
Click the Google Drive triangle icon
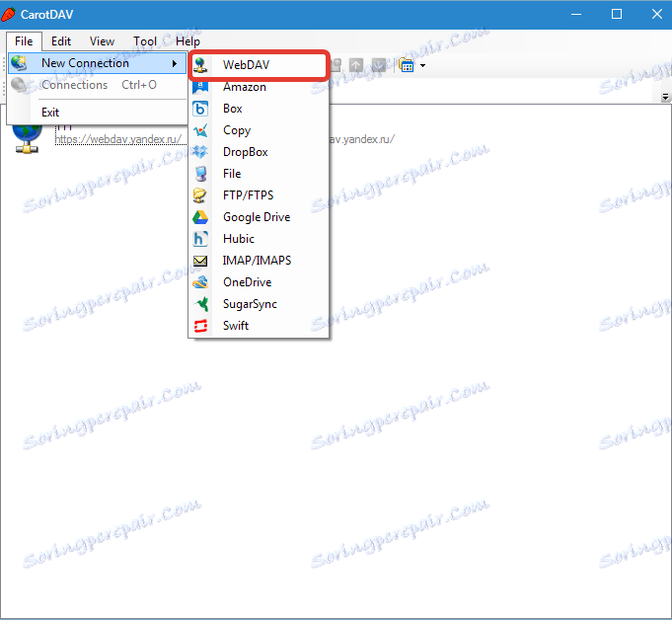coord(200,217)
